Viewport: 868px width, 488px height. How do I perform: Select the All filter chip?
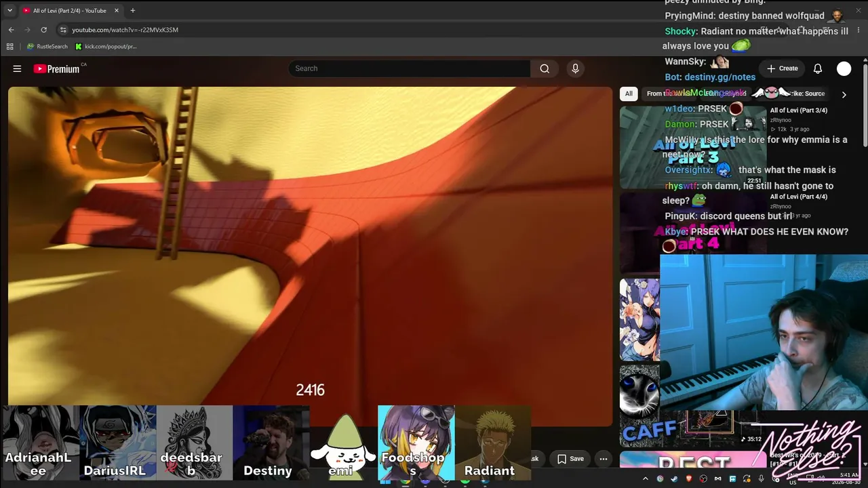pos(629,94)
